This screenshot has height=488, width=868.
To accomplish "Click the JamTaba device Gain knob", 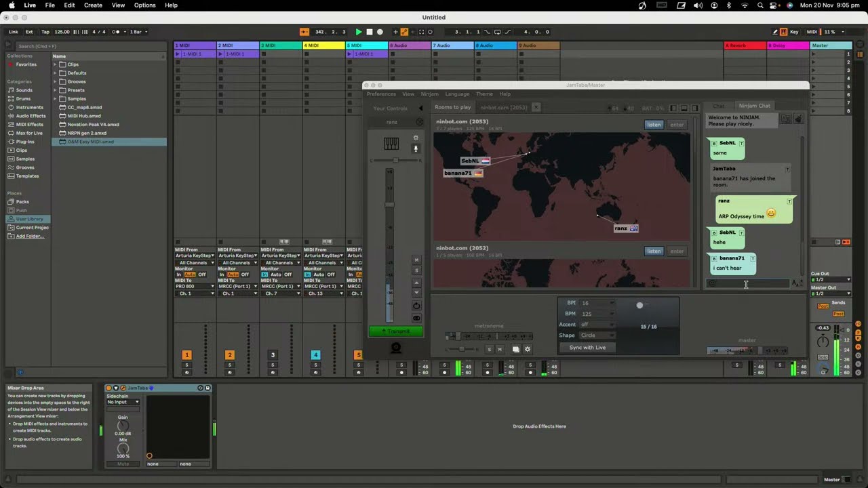I will pyautogui.click(x=123, y=426).
